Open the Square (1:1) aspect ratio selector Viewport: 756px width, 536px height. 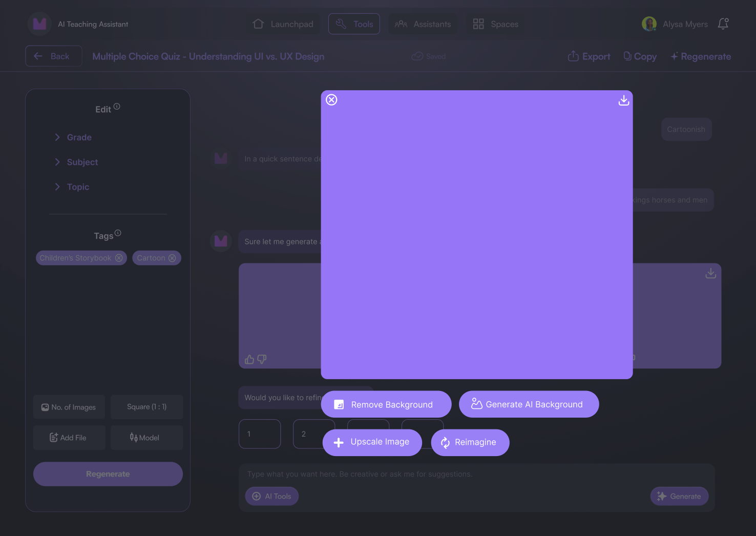(x=146, y=407)
